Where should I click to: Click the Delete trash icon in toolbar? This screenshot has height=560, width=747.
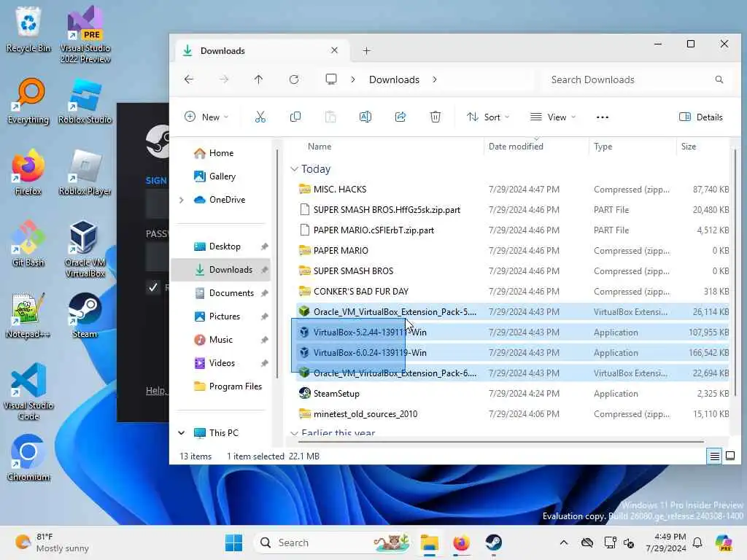[436, 117]
